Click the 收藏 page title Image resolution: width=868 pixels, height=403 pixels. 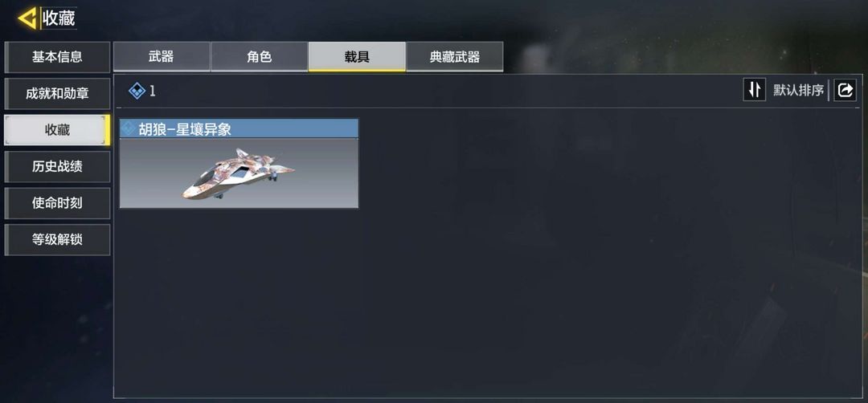coord(59,18)
